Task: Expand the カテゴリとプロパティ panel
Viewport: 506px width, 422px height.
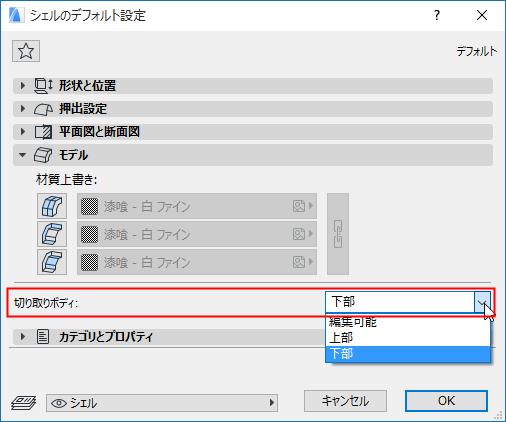Action: (x=169, y=337)
